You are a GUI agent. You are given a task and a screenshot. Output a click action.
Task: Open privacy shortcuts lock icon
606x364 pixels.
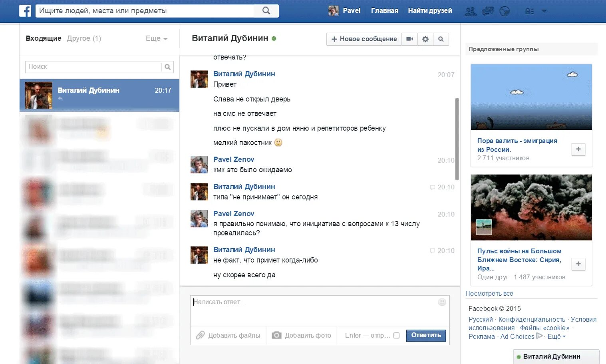pos(530,11)
